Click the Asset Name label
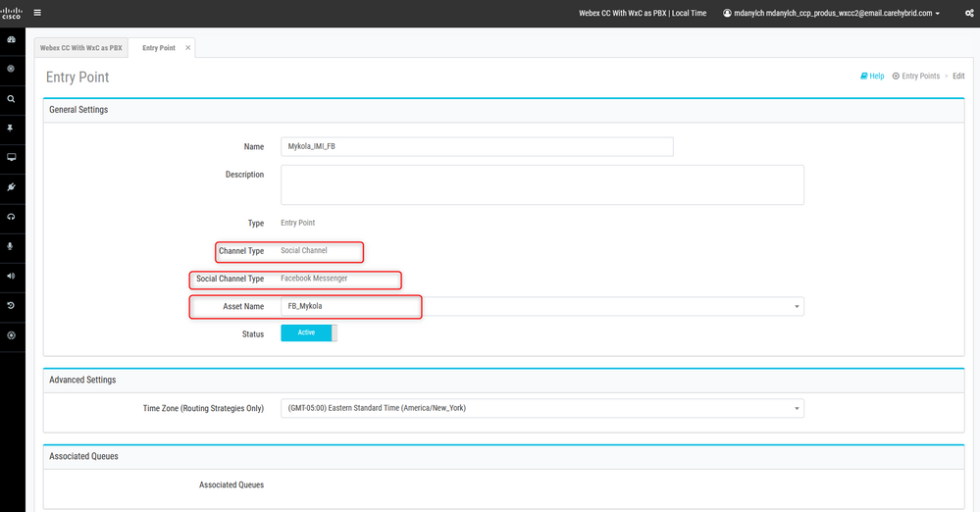 243,306
